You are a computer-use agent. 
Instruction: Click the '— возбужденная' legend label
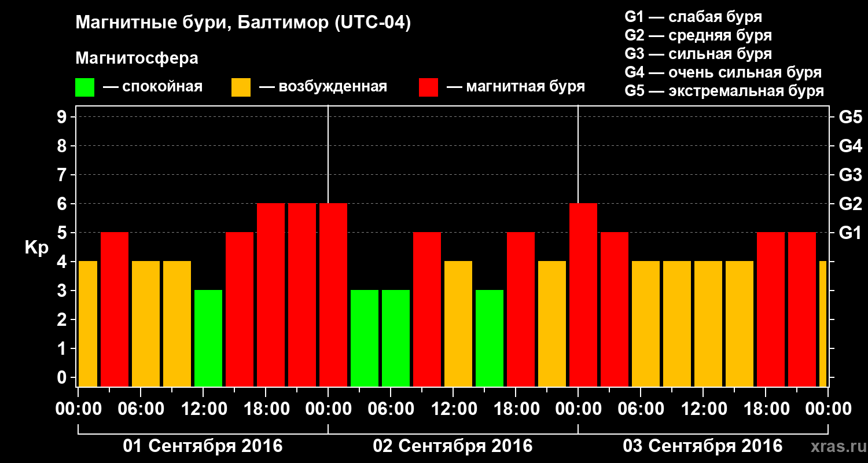pyautogui.click(x=323, y=87)
